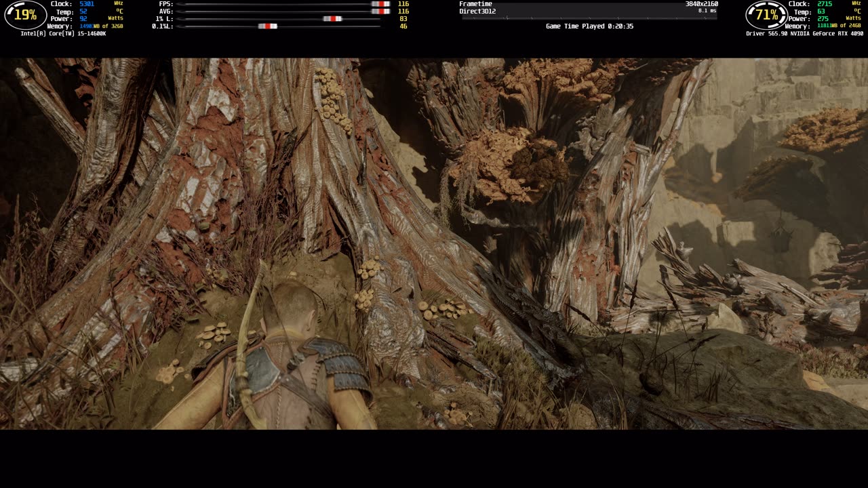The image size is (868, 488).
Task: Click the AVG value 116
Action: (x=403, y=12)
